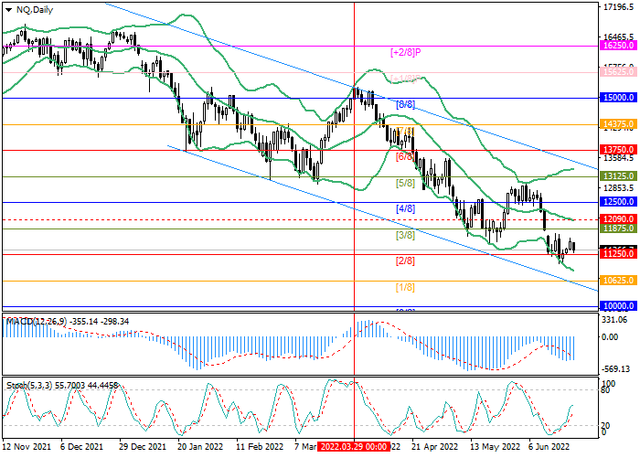Select the 6 Dec 2021 date on the time axis
This screenshot has width=640, height=457.
[x=82, y=446]
